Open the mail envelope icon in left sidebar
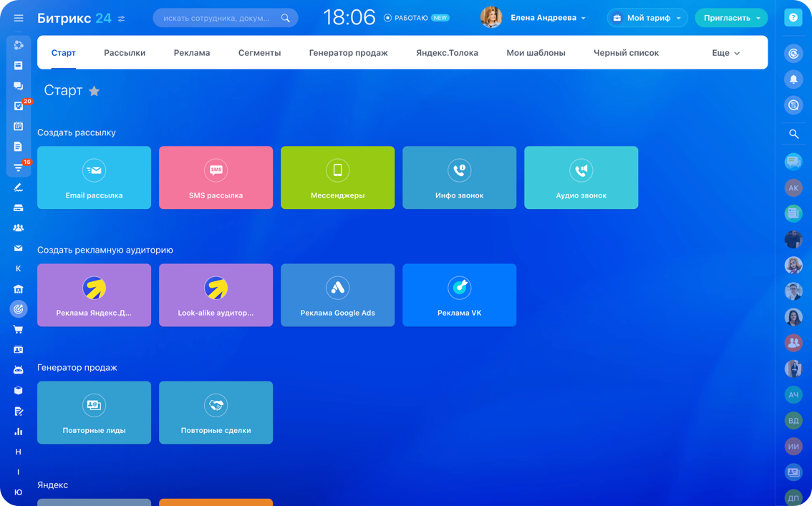The width and height of the screenshot is (812, 506). tap(18, 248)
